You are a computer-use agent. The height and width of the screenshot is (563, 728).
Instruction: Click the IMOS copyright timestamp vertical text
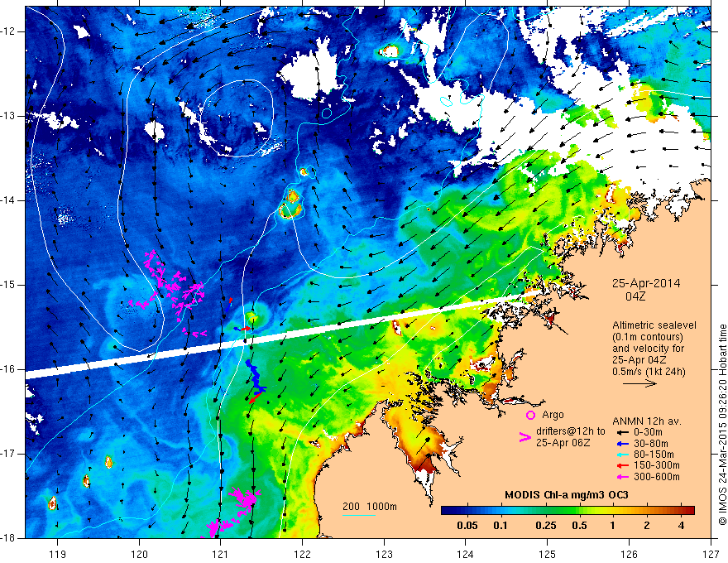click(722, 424)
